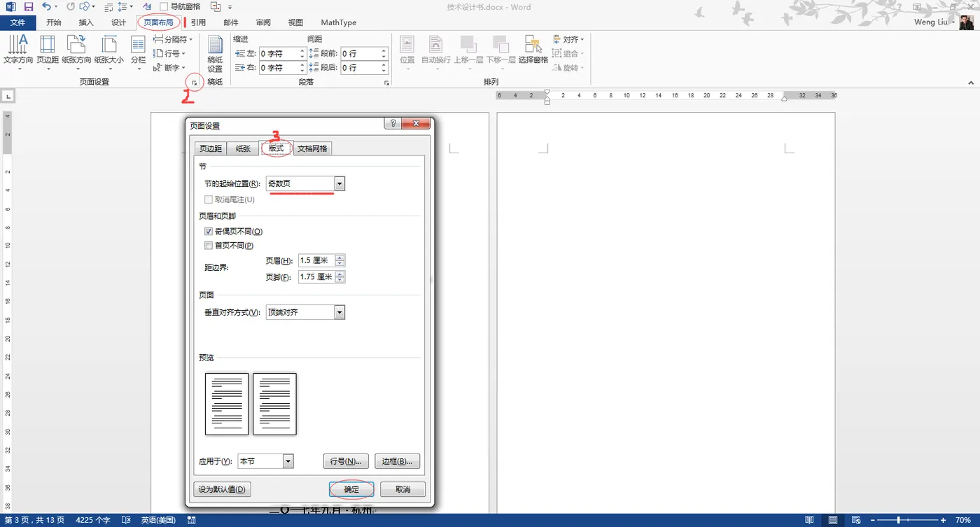The width and height of the screenshot is (980, 527).
Task: Click the language indicator 英语(美国)
Action: 159,520
